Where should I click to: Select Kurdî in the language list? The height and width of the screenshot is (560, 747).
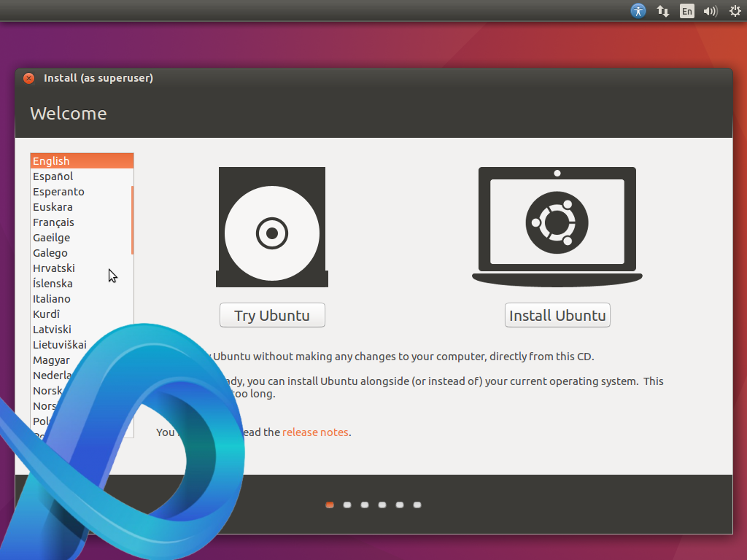pos(82,314)
